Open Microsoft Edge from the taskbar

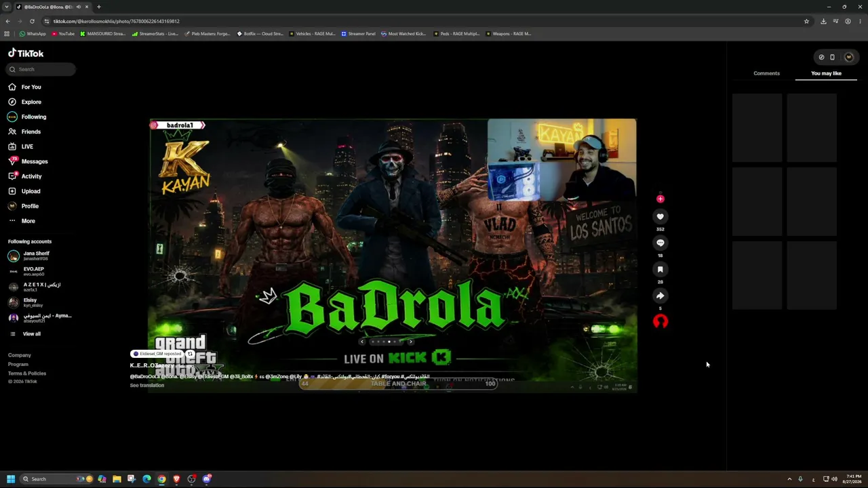(x=146, y=479)
